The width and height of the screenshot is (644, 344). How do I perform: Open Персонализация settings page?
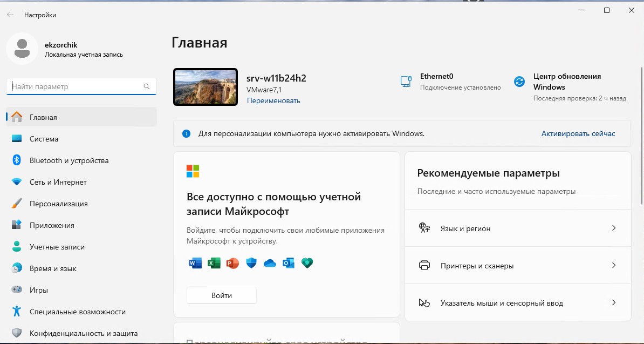tap(81, 204)
